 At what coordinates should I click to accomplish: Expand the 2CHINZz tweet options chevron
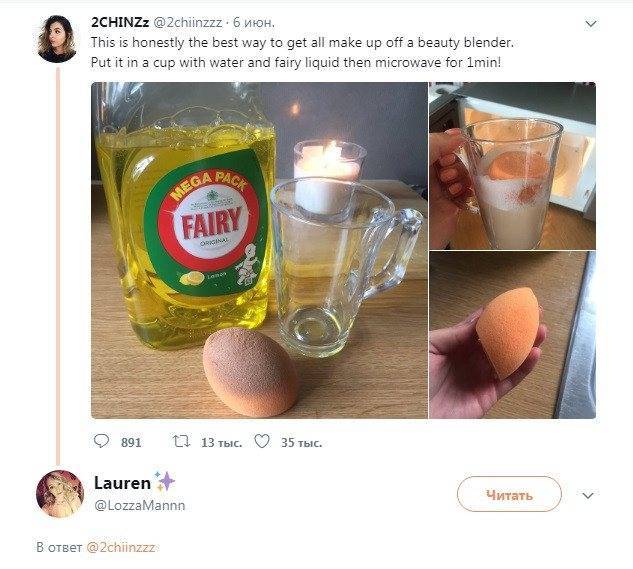[591, 23]
